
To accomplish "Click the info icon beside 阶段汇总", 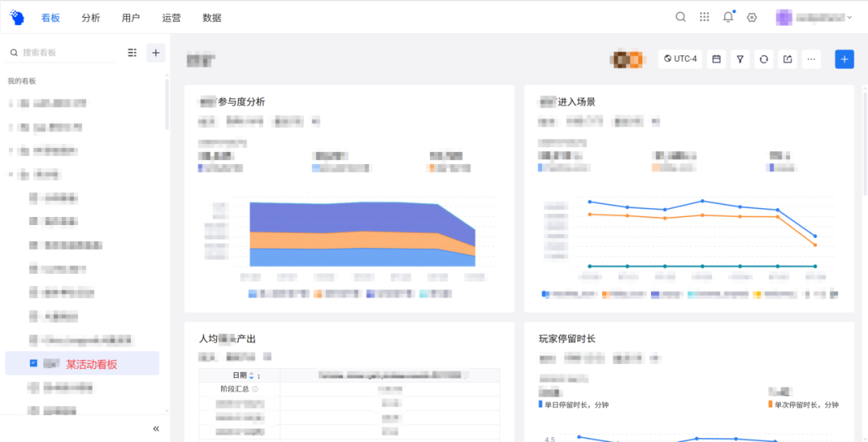I will [256, 390].
